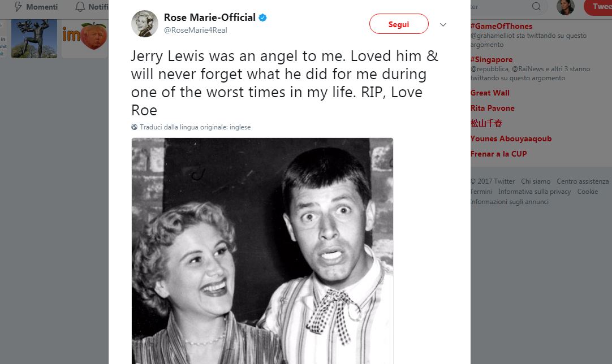Click the Rita Pavone trend link
Screen dimensions: 612x364
pos(492,108)
